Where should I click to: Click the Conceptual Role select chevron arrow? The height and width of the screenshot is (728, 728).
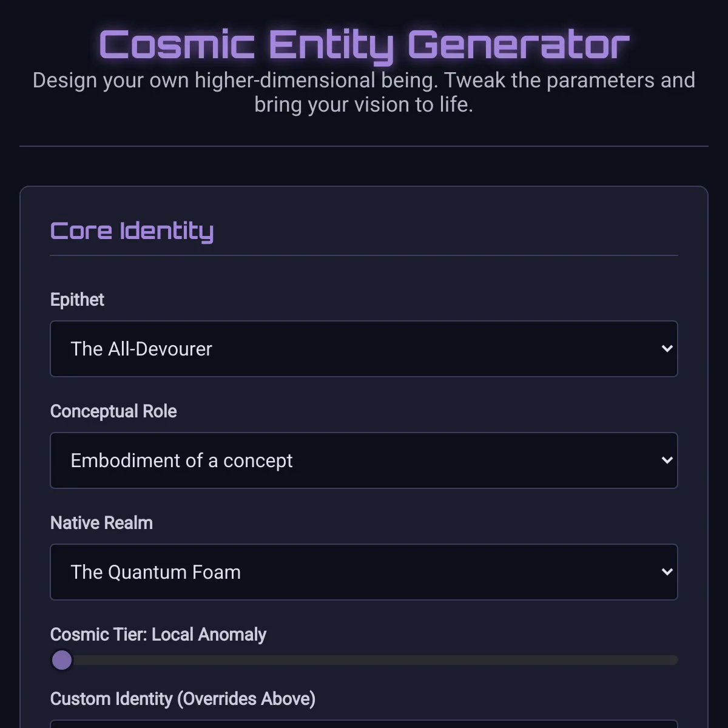(x=667, y=460)
